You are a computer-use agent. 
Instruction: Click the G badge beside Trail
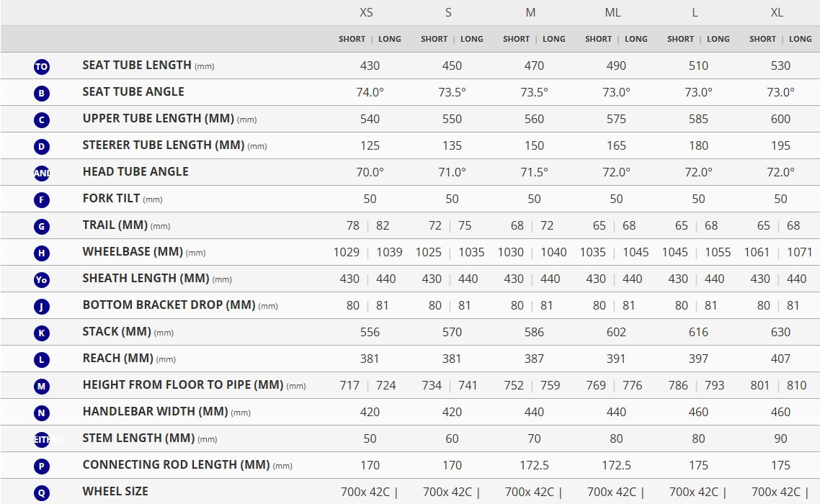click(42, 227)
